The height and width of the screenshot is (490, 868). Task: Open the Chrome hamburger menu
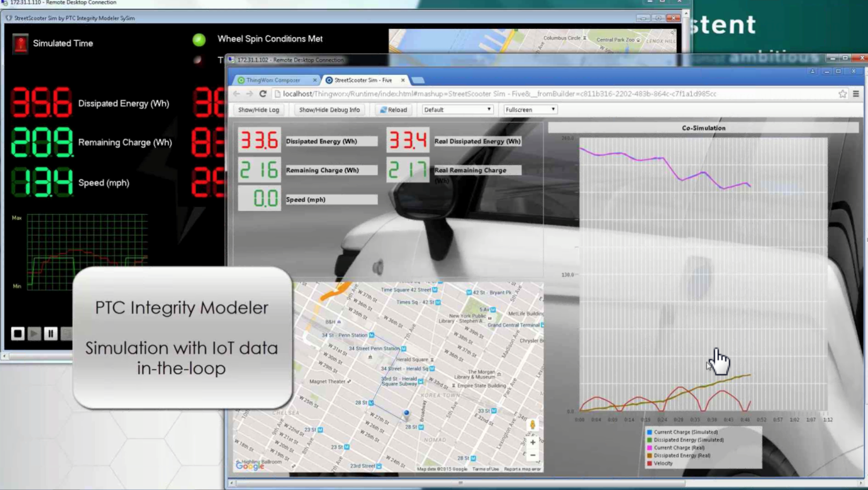pyautogui.click(x=855, y=94)
